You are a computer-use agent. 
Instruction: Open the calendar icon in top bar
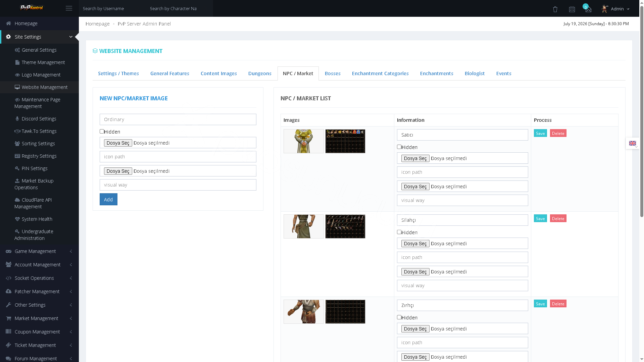point(572,9)
